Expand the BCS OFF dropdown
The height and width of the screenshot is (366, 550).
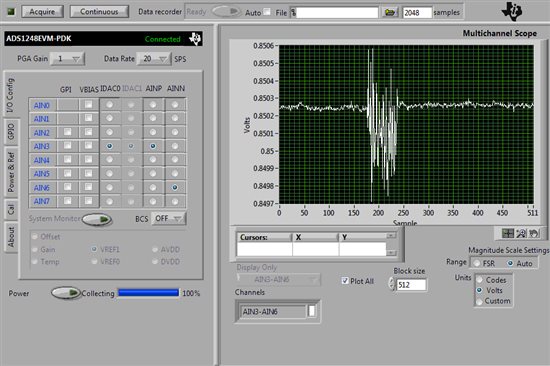[x=168, y=219]
